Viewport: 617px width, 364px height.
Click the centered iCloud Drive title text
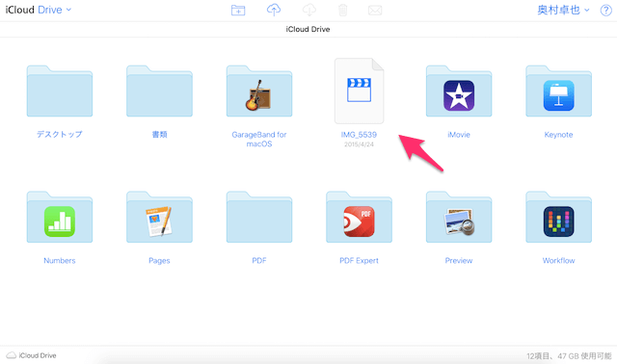(308, 29)
